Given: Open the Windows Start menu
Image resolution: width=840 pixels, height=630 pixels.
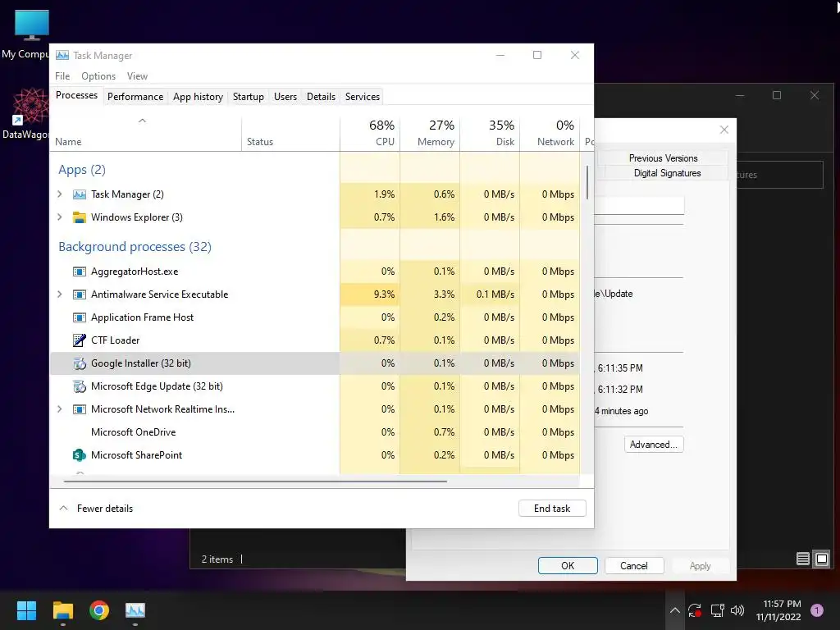Looking at the screenshot, I should point(26,610).
